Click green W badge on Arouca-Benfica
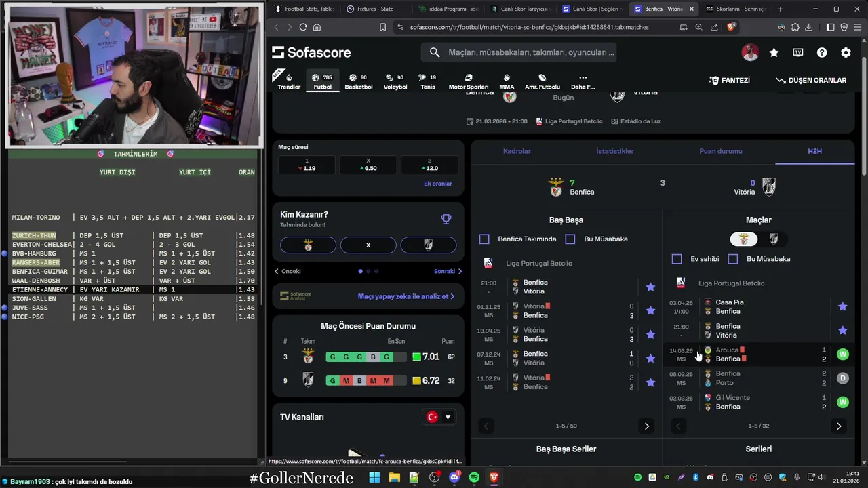This screenshot has width=868, height=488. (x=842, y=354)
